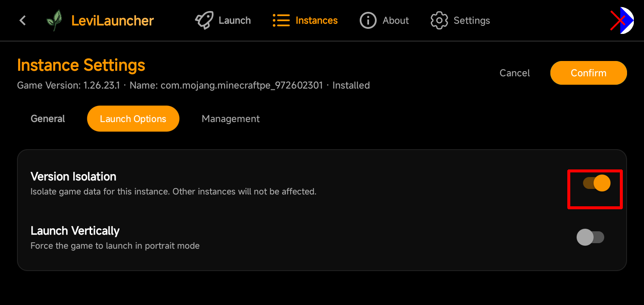Click the LeviLauncher green leaf logo
644x305 pixels.
coord(54,20)
